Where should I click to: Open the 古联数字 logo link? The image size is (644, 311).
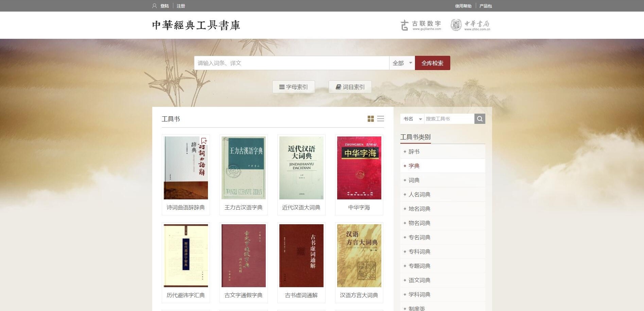[x=421, y=25]
